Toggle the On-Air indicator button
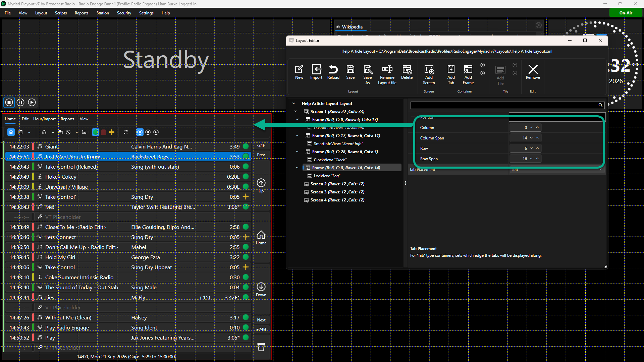This screenshot has height=362, width=644. (626, 13)
